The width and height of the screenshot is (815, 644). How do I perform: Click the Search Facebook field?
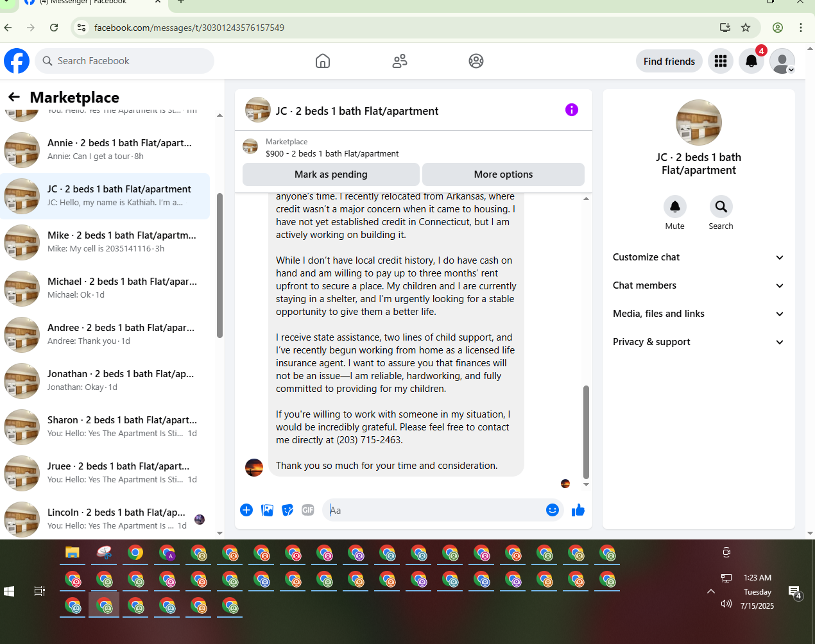124,61
